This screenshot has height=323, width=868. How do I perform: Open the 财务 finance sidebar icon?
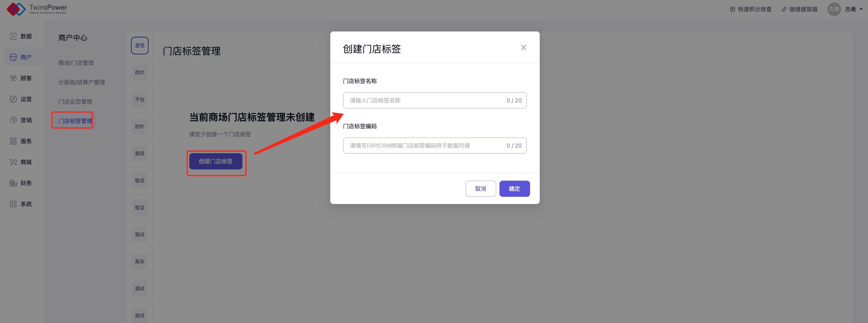click(x=13, y=183)
